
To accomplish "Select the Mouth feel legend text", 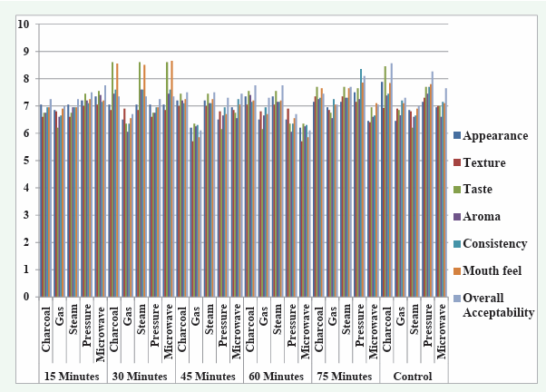I will click(x=492, y=269).
